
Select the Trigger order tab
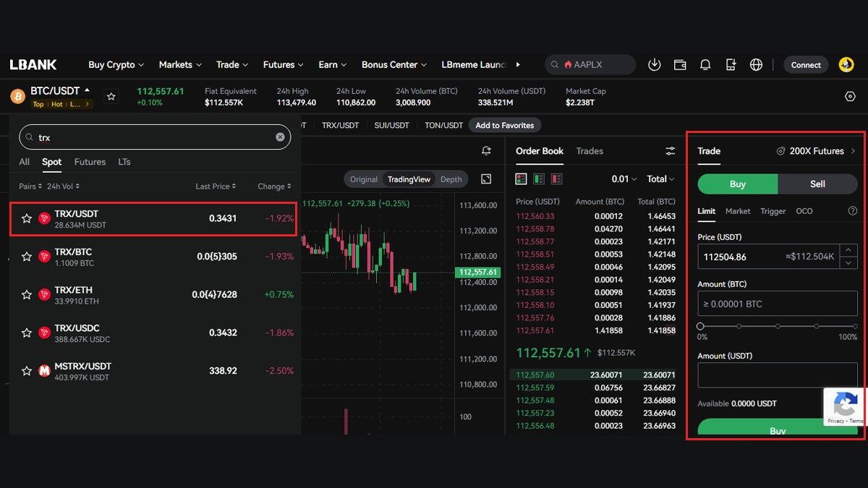(773, 211)
